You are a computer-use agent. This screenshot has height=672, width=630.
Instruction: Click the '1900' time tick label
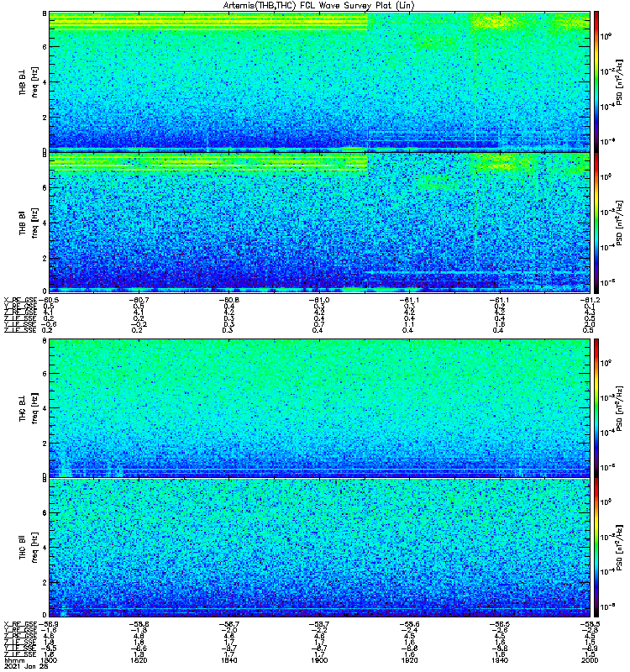(x=319, y=660)
